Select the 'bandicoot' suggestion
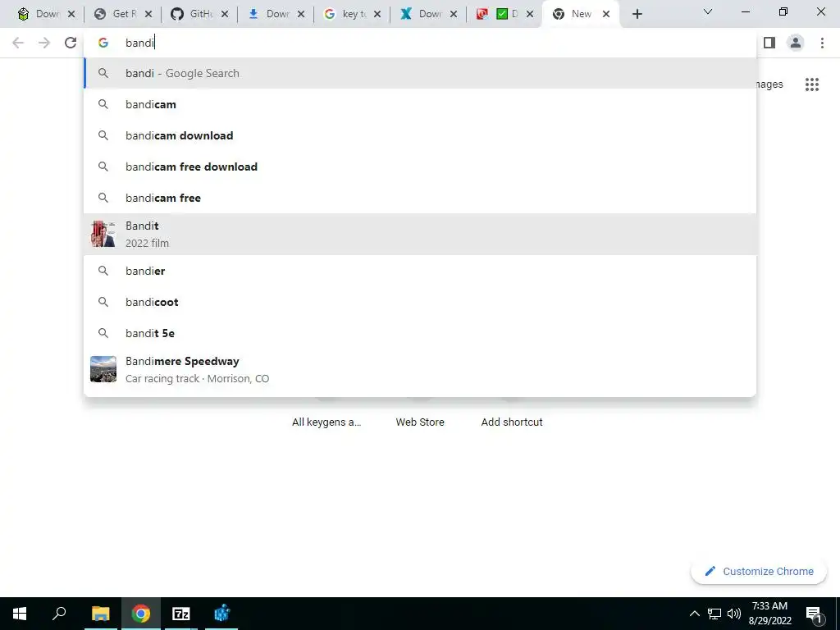The height and width of the screenshot is (630, 840). [x=420, y=302]
